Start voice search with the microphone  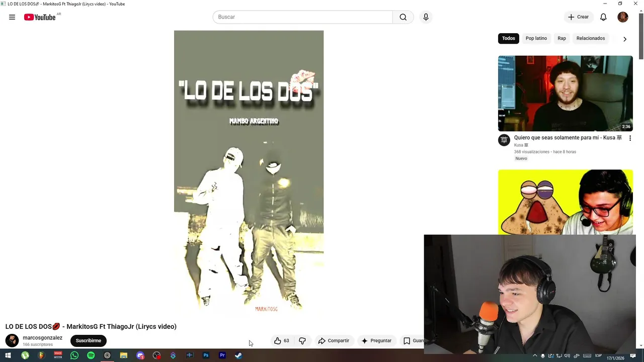(x=426, y=17)
